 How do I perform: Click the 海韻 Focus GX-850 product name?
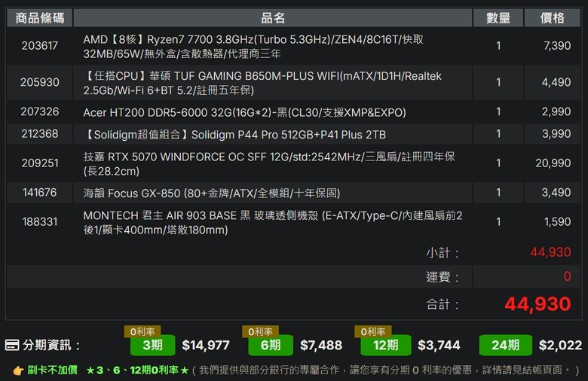[x=212, y=194]
